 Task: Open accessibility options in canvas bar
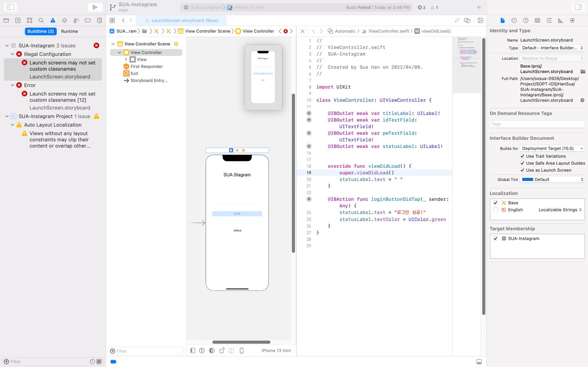[x=202, y=351]
